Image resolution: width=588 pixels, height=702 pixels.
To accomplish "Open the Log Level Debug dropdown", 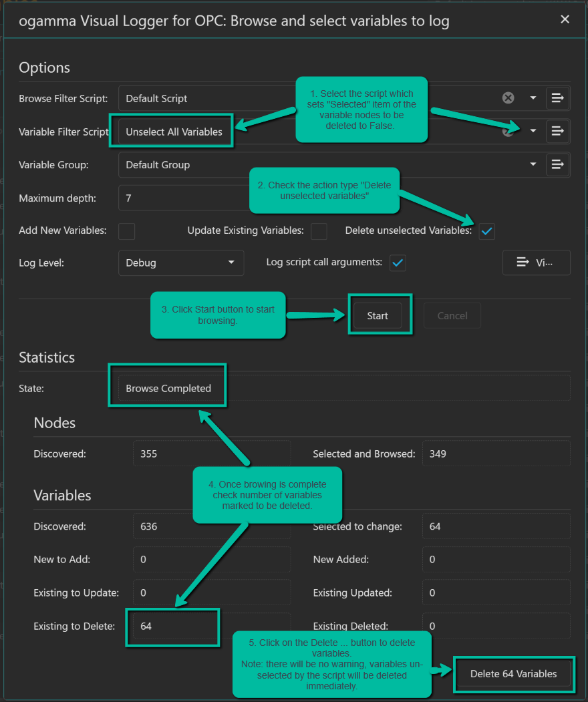I will click(x=180, y=263).
